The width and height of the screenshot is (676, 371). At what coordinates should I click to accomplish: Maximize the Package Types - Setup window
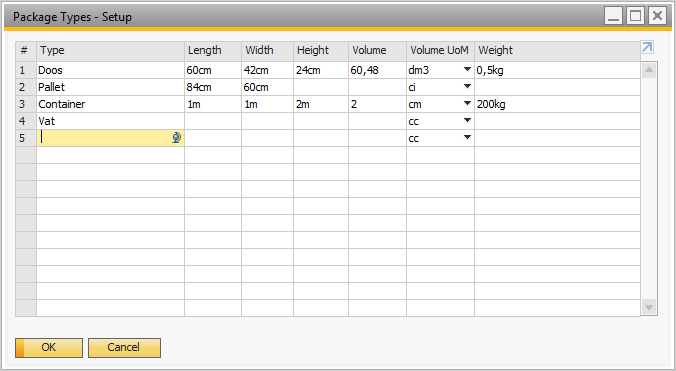(635, 16)
